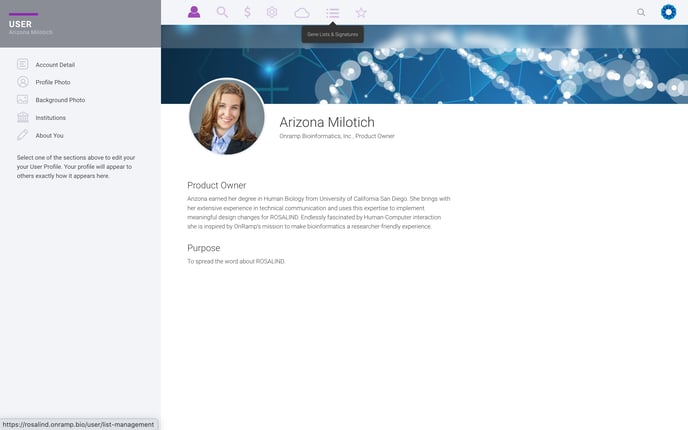Click the star favorites icon

(x=361, y=13)
